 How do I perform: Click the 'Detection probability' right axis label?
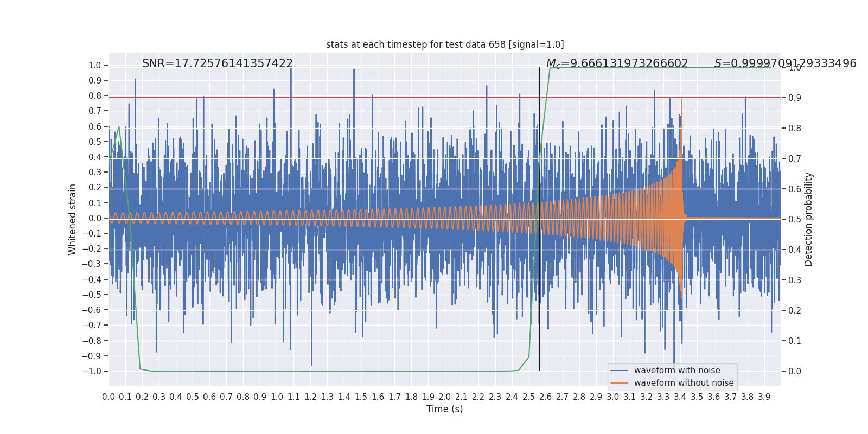(809, 219)
